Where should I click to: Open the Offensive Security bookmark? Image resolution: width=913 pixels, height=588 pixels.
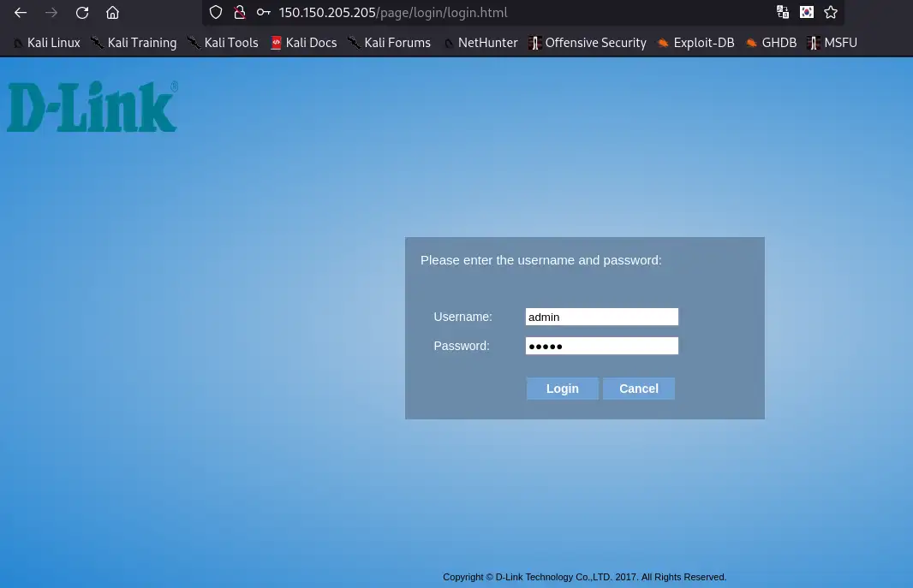[x=595, y=43]
